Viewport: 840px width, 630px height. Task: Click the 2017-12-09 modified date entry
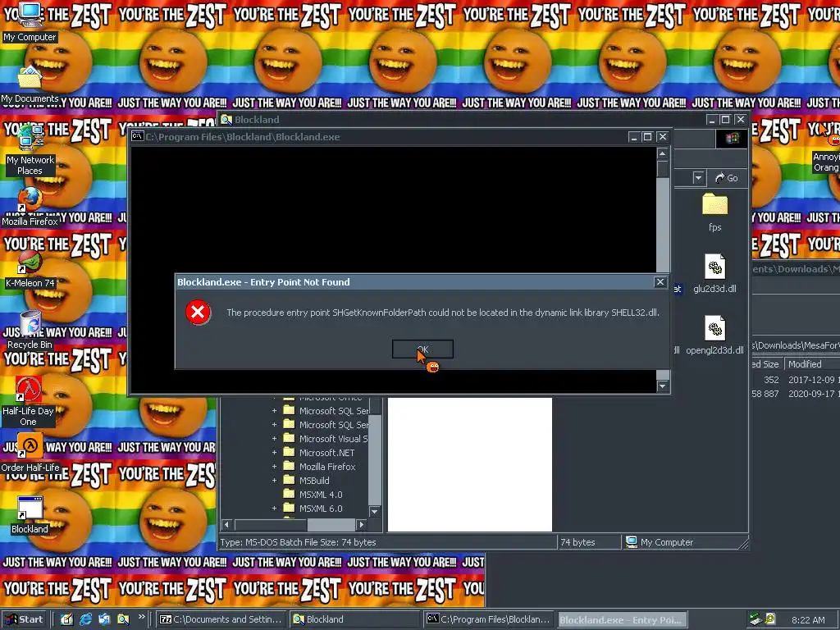pos(813,379)
